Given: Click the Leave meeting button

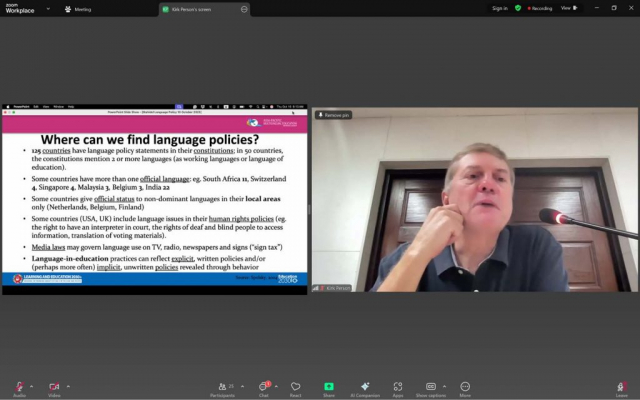Looking at the screenshot, I should pyautogui.click(x=622, y=387).
